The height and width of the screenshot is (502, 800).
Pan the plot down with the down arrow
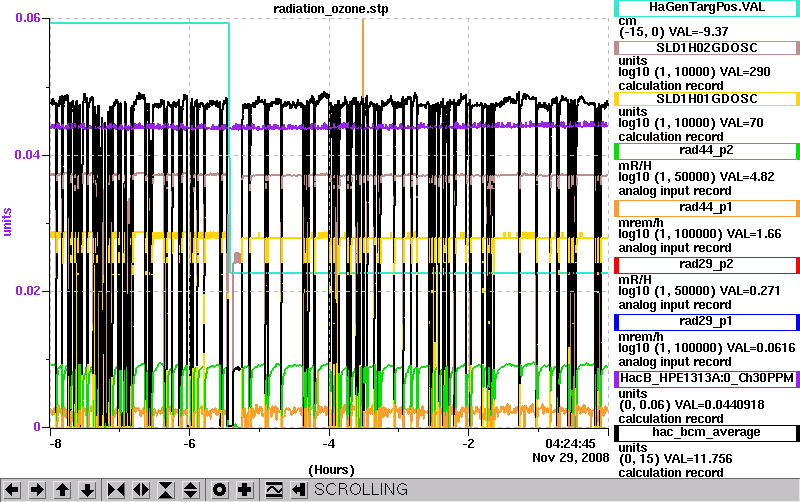pos(88,490)
